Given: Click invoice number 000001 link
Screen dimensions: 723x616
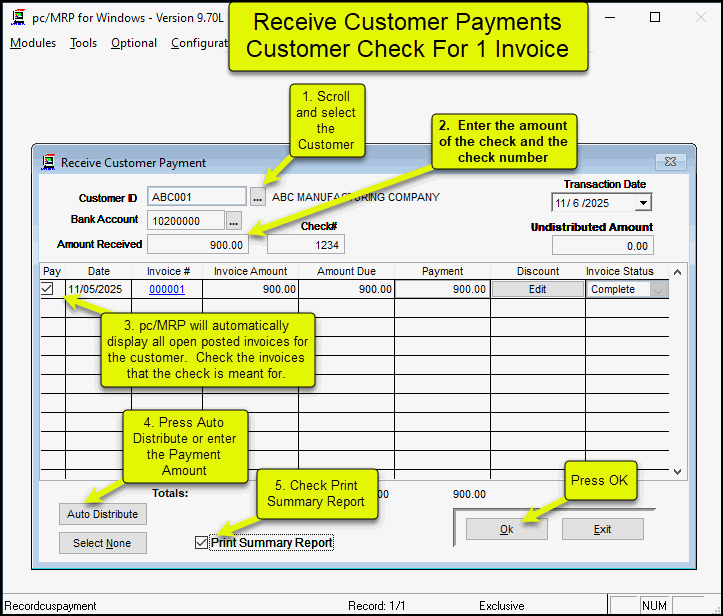Looking at the screenshot, I should [167, 289].
